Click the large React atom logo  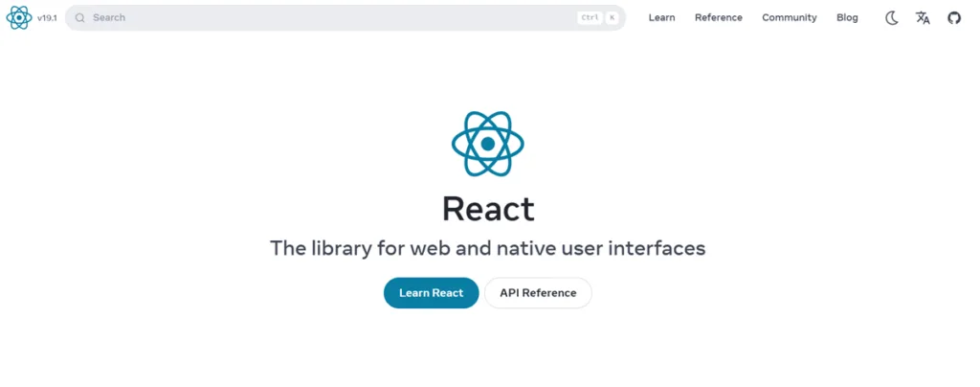[x=488, y=144]
